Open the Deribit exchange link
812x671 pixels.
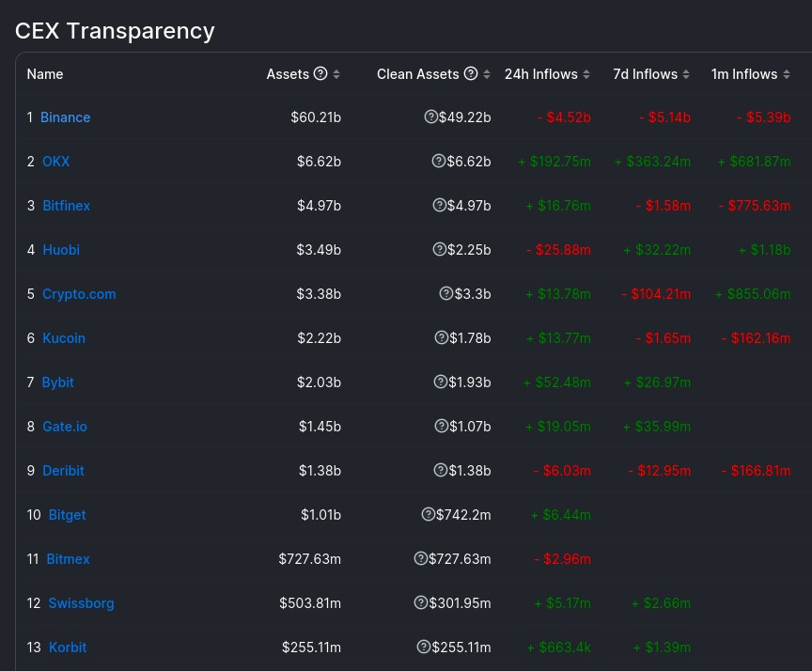point(63,471)
